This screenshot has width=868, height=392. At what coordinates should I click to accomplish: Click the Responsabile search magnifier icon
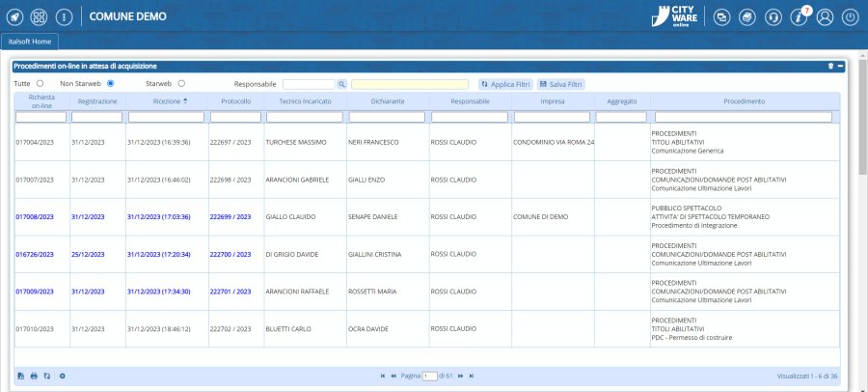pos(341,85)
